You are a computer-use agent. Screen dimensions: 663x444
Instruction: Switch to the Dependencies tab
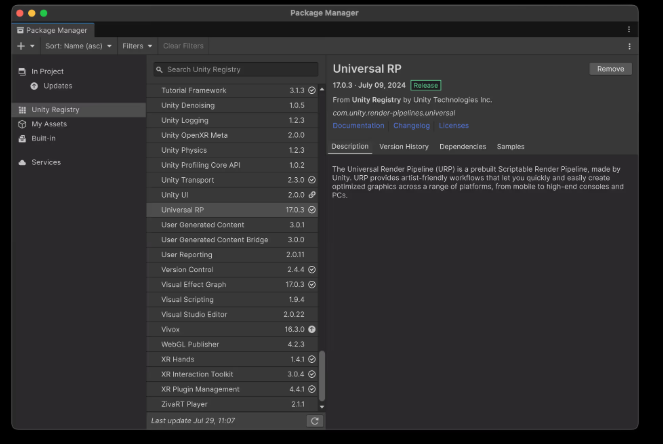tap(463, 146)
